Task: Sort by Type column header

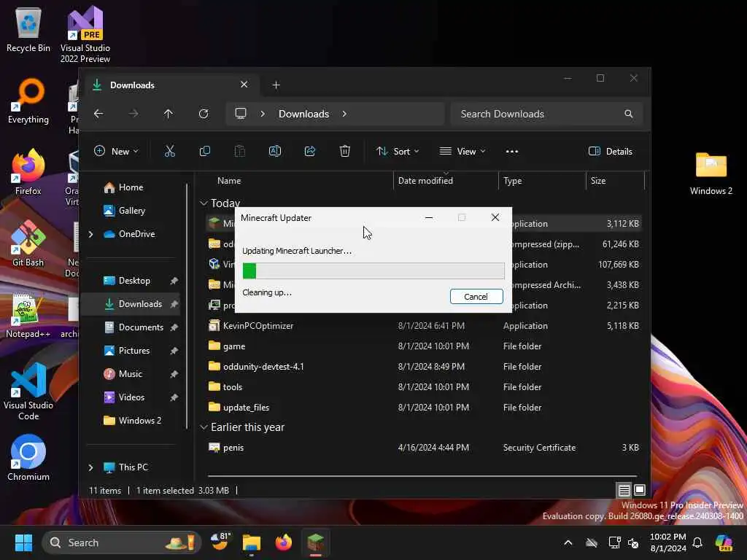Action: (542, 181)
